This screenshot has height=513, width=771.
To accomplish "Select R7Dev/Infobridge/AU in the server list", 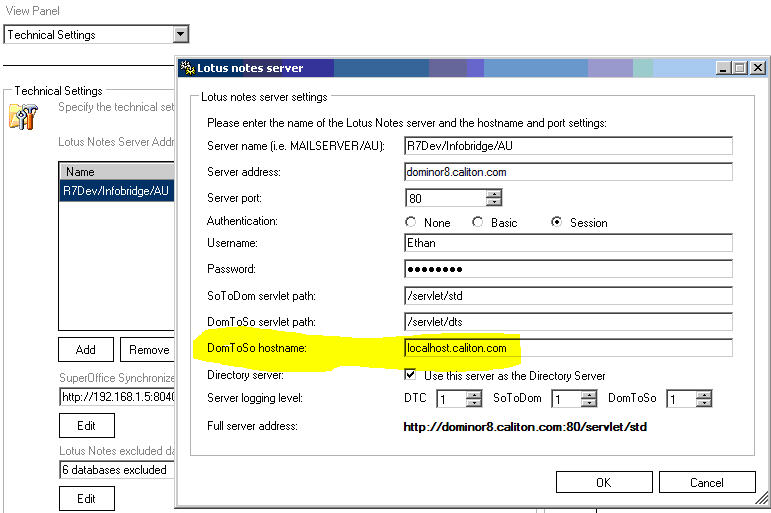I will tap(117, 191).
